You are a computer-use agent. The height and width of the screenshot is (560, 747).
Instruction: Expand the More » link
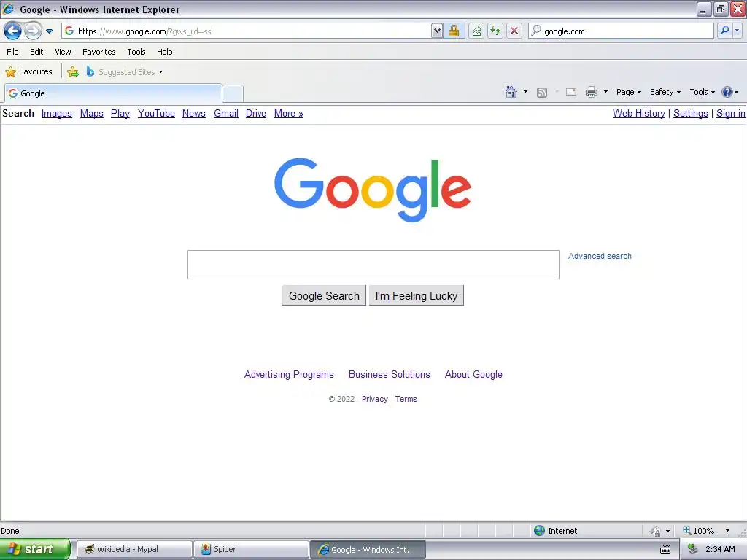click(289, 113)
